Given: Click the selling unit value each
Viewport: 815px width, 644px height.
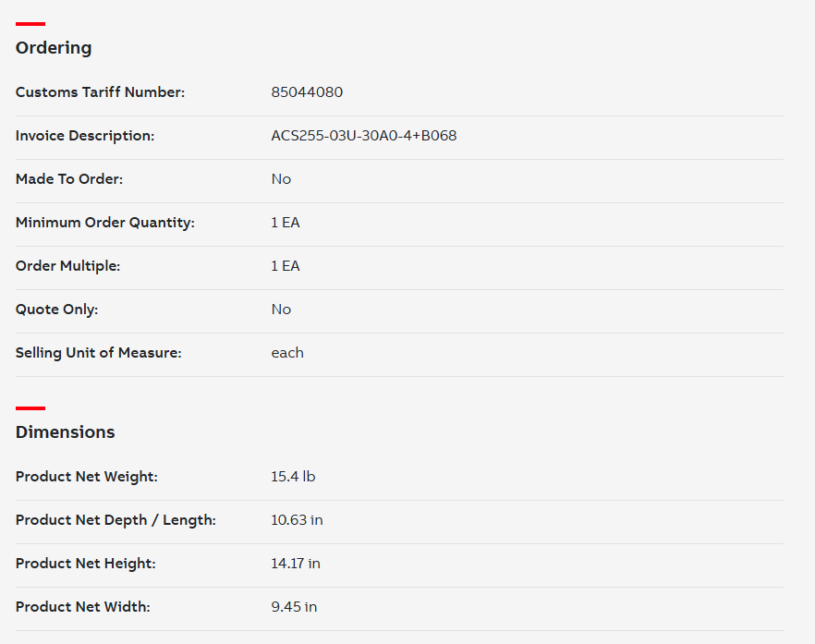Looking at the screenshot, I should 287,352.
